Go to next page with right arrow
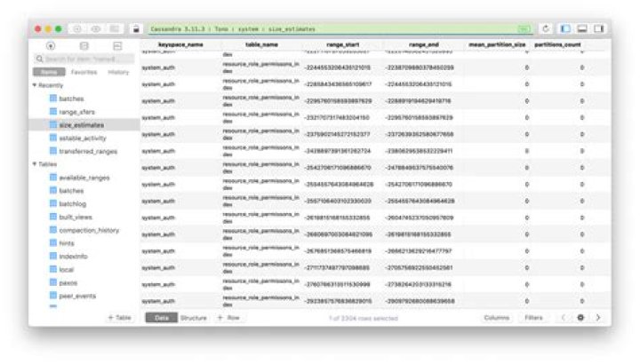The image size is (640, 364). (x=597, y=317)
